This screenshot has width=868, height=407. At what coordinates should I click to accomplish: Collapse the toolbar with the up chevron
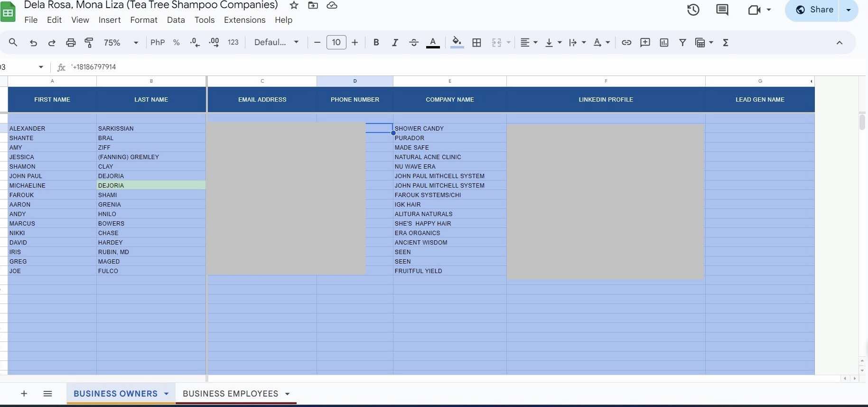point(840,43)
